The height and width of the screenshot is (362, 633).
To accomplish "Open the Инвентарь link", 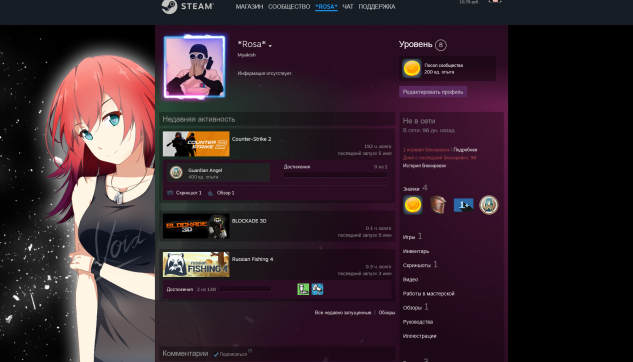I will point(416,251).
